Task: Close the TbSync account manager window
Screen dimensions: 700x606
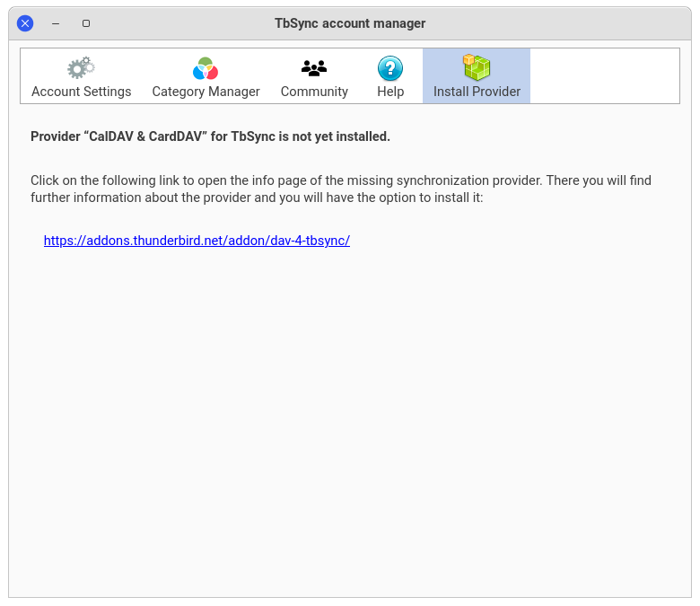Action: (25, 23)
